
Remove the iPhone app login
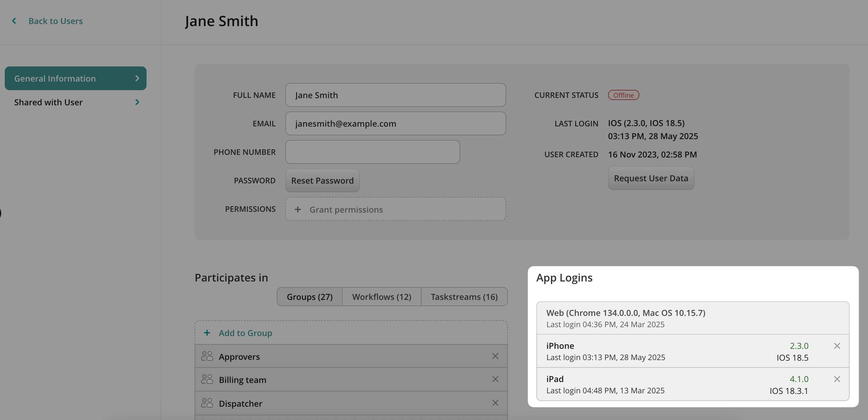coord(837,346)
